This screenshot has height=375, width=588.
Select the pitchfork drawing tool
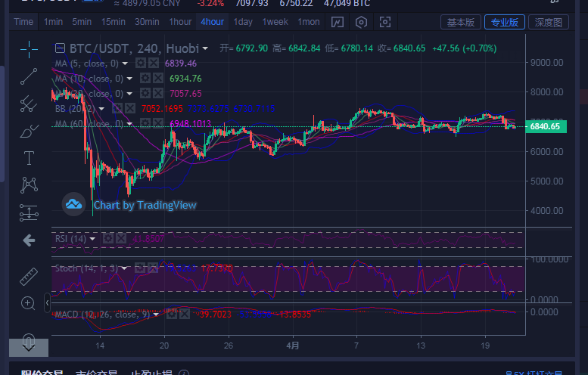(29, 104)
